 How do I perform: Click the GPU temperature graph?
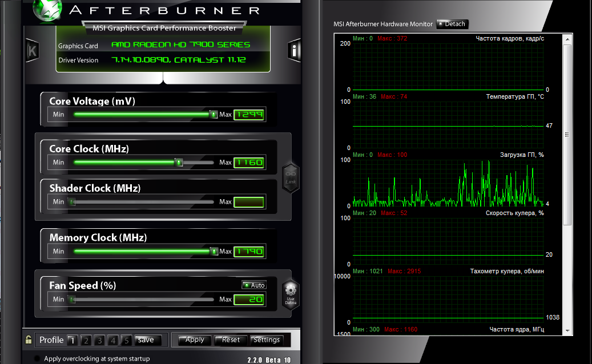[448, 124]
